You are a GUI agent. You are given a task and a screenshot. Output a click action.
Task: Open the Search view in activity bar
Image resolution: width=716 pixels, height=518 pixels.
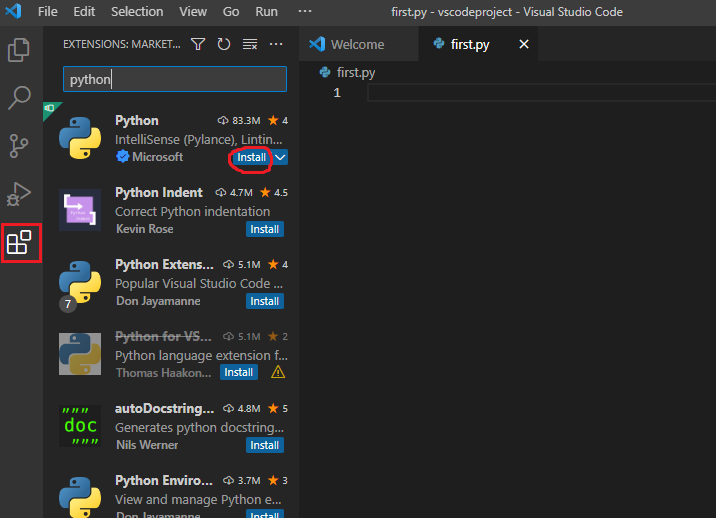point(19,98)
